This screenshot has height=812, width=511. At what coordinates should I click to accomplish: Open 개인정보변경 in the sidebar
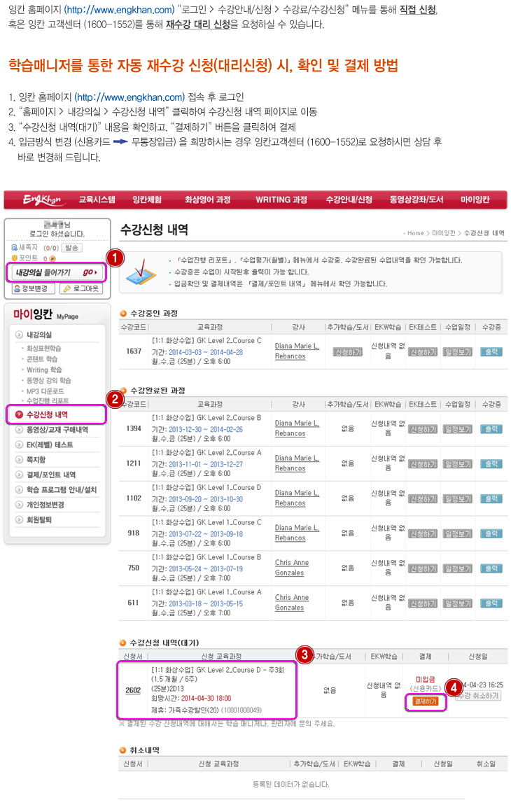(45, 505)
